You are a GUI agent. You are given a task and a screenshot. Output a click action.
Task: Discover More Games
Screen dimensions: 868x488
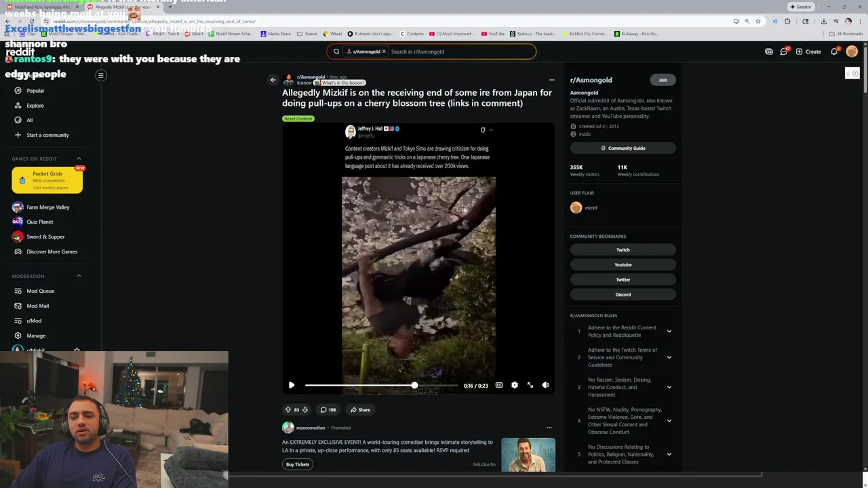[x=46, y=251]
